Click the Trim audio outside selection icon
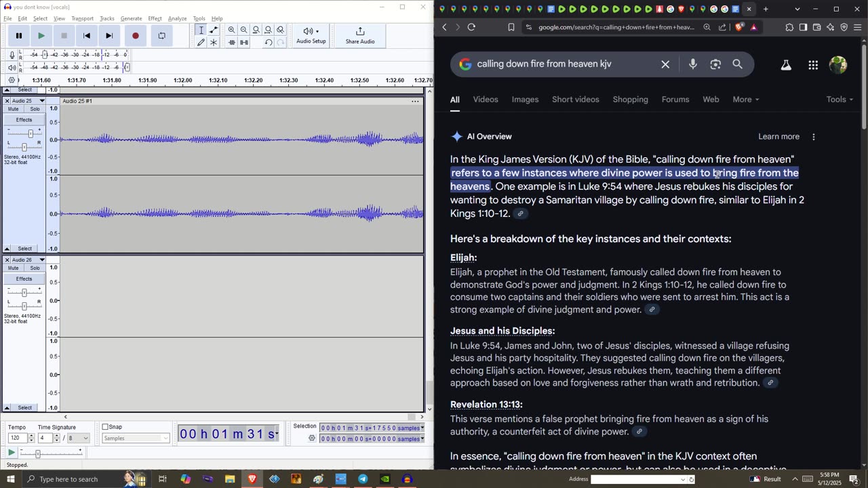The height and width of the screenshot is (488, 868). pos(232,43)
